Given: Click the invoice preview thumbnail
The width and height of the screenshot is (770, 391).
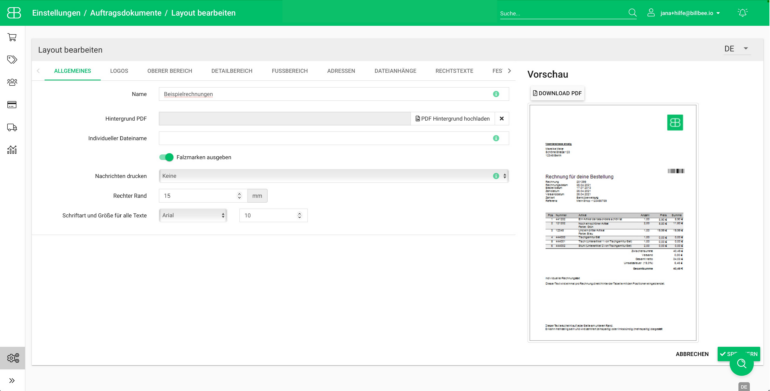Looking at the screenshot, I should point(613,223).
